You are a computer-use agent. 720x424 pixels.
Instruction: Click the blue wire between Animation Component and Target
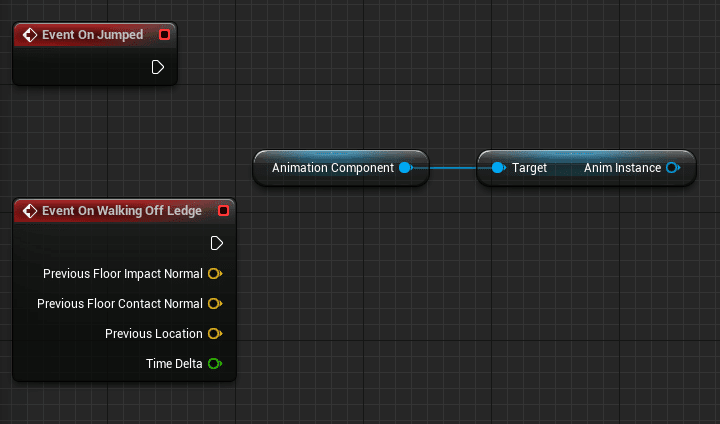[x=452, y=168]
